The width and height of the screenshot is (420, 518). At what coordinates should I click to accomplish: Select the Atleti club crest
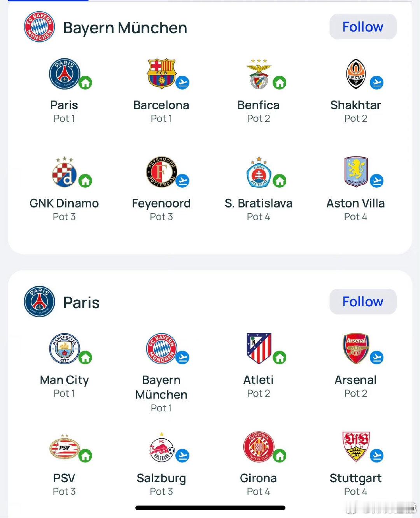click(x=259, y=348)
